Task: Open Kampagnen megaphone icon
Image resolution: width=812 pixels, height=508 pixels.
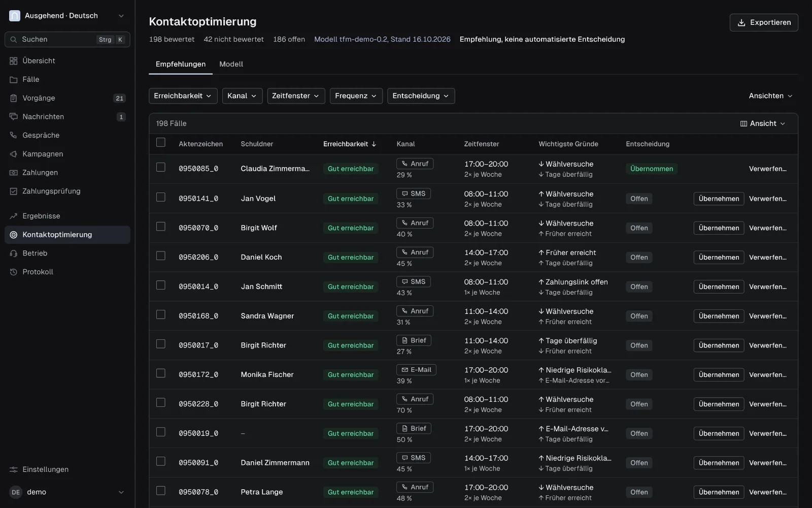Action: pyautogui.click(x=14, y=154)
